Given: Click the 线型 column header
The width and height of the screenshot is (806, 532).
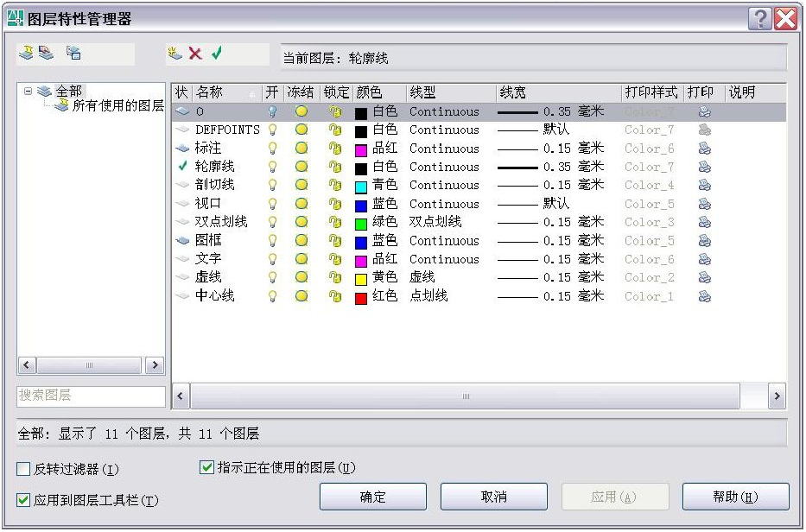Looking at the screenshot, I should coord(451,92).
